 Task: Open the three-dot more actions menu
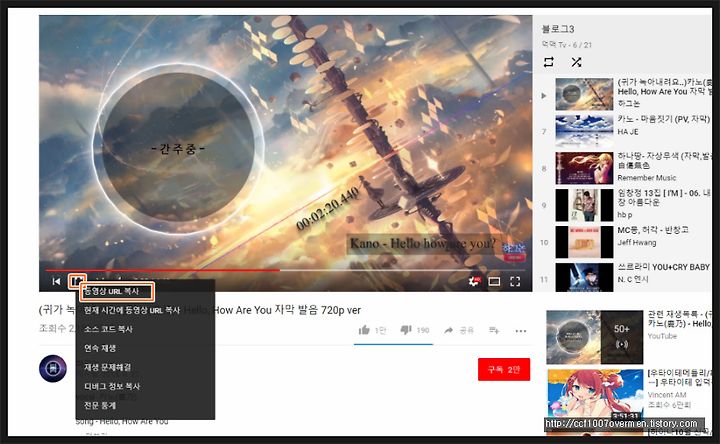[521, 331]
